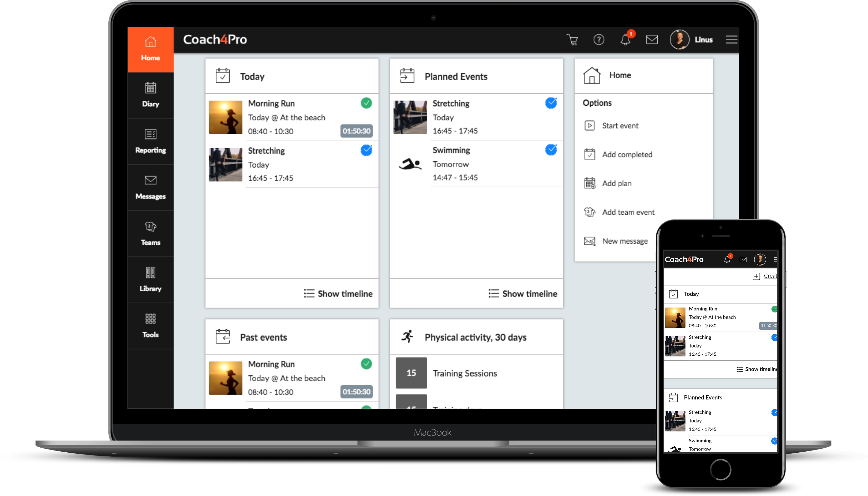Click green check on Today's Morning Run
The height and width of the screenshot is (496, 868).
click(x=366, y=103)
